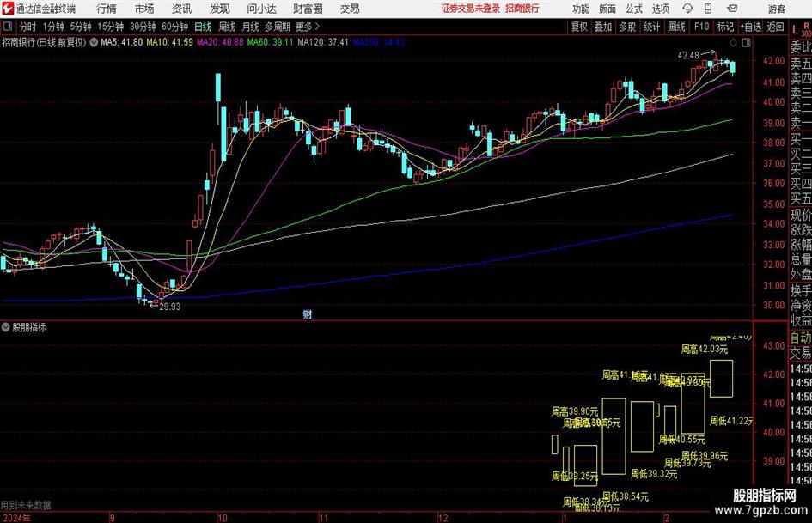Click the 周低38.54元 label
This screenshot has height=523, width=812.
[x=626, y=496]
